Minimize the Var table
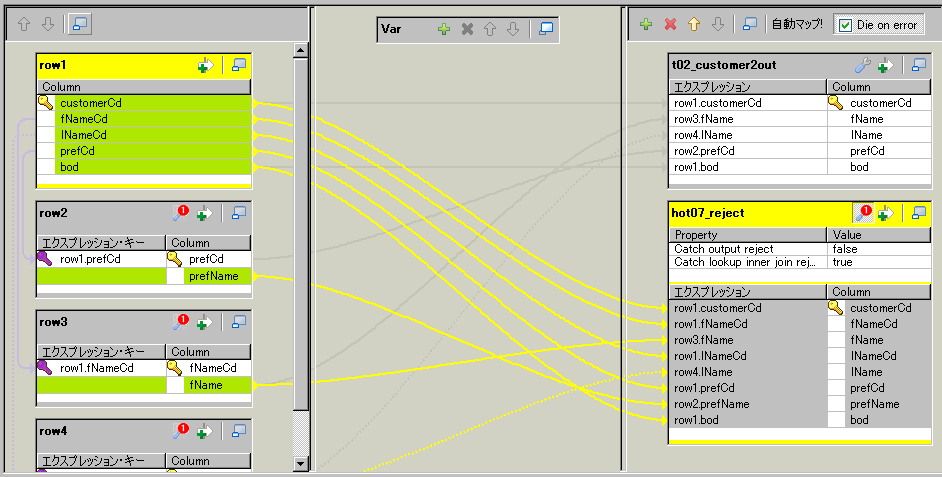Image resolution: width=942 pixels, height=477 pixels. coord(546,28)
